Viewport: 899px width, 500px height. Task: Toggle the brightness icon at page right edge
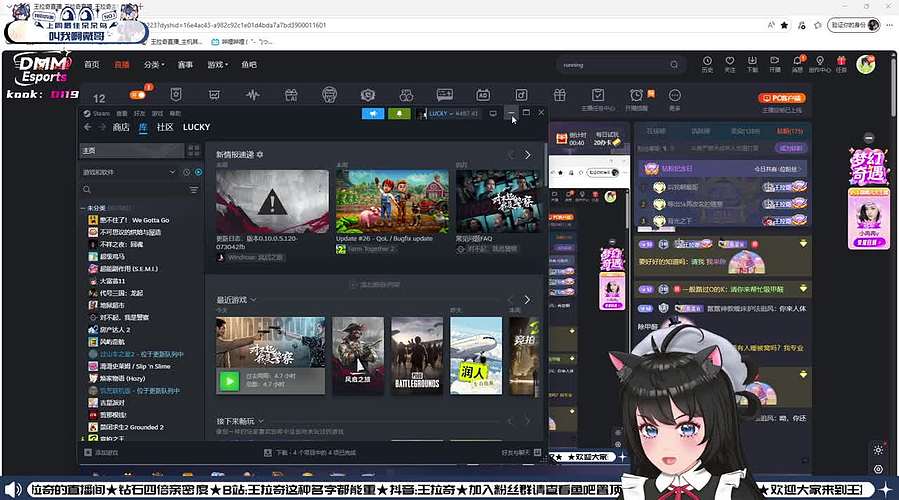(x=878, y=450)
